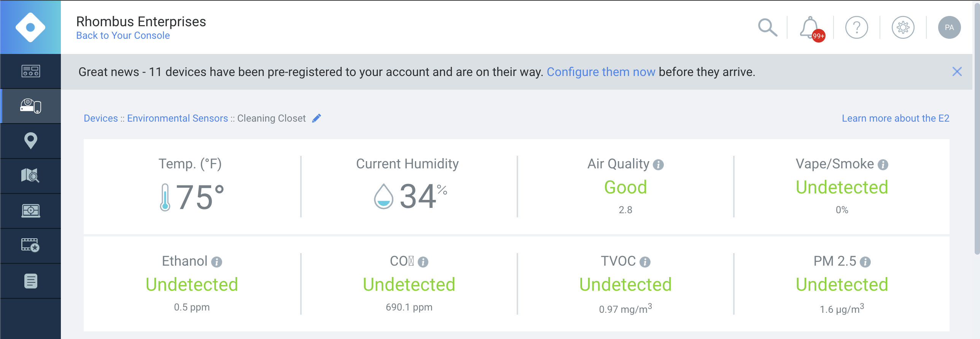980x339 pixels.
Task: Open the settings gear icon
Action: point(903,27)
